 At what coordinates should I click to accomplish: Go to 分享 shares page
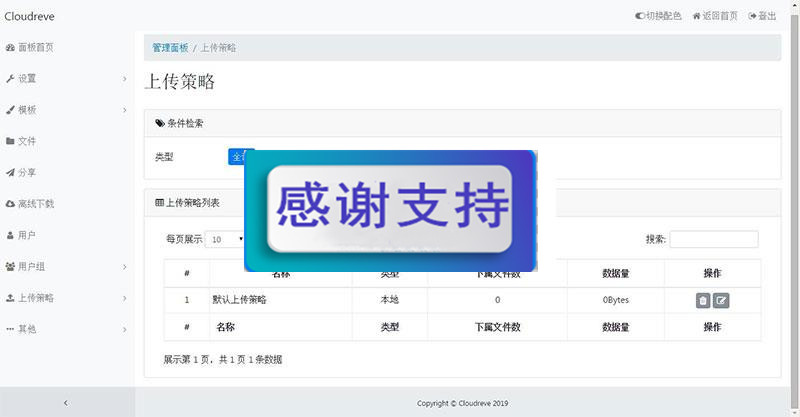pos(27,173)
